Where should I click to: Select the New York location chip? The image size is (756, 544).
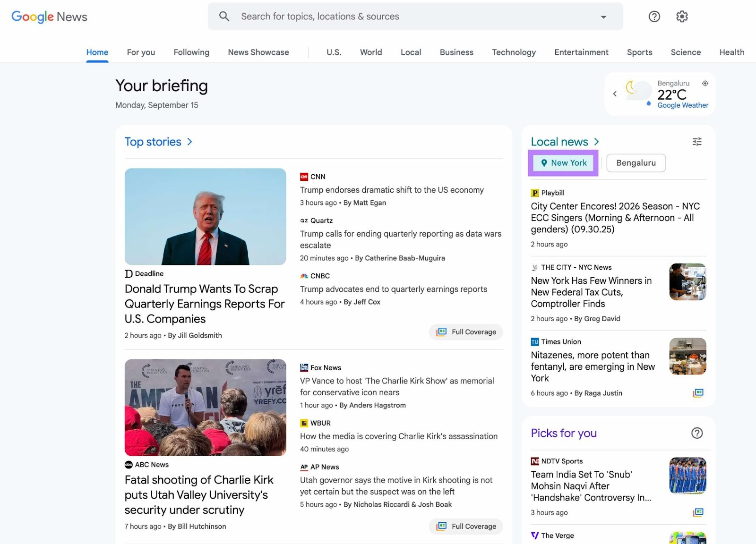(x=563, y=162)
